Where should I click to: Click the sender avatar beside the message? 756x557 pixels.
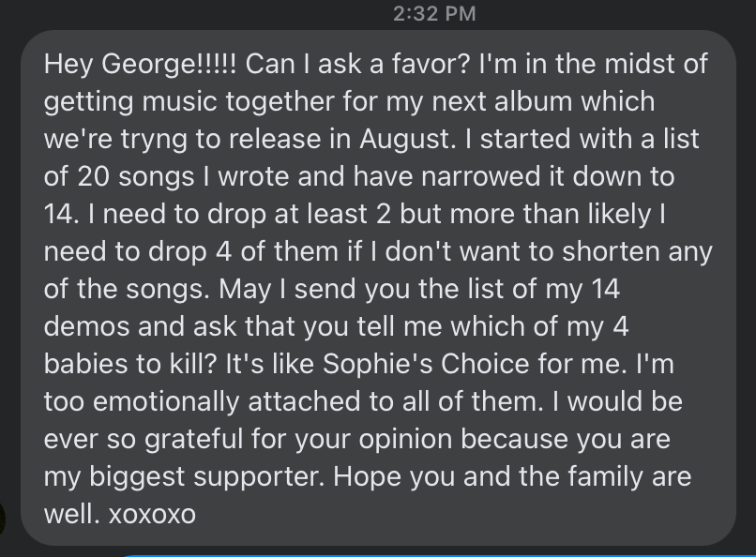point(2,519)
